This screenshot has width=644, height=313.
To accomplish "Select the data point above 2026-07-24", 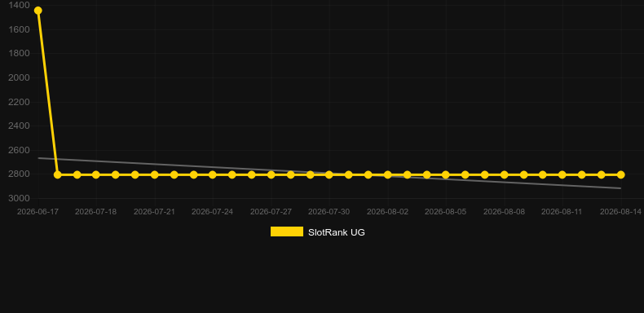I will point(212,174).
